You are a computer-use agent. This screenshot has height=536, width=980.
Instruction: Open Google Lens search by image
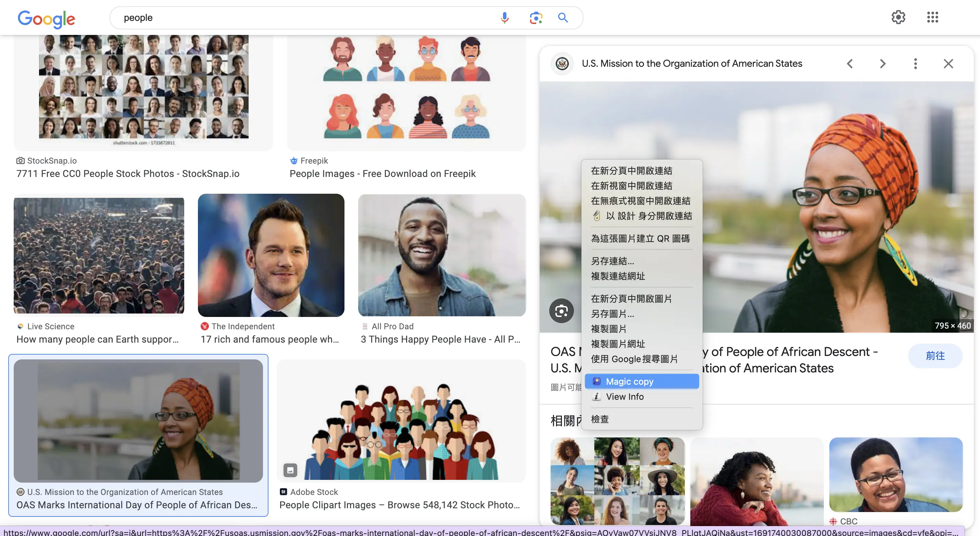click(536, 17)
